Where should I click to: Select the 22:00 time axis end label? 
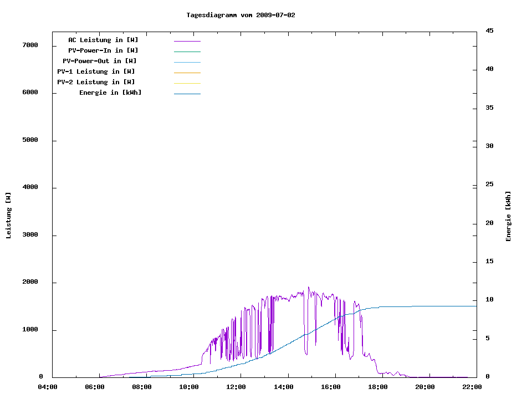[472, 387]
